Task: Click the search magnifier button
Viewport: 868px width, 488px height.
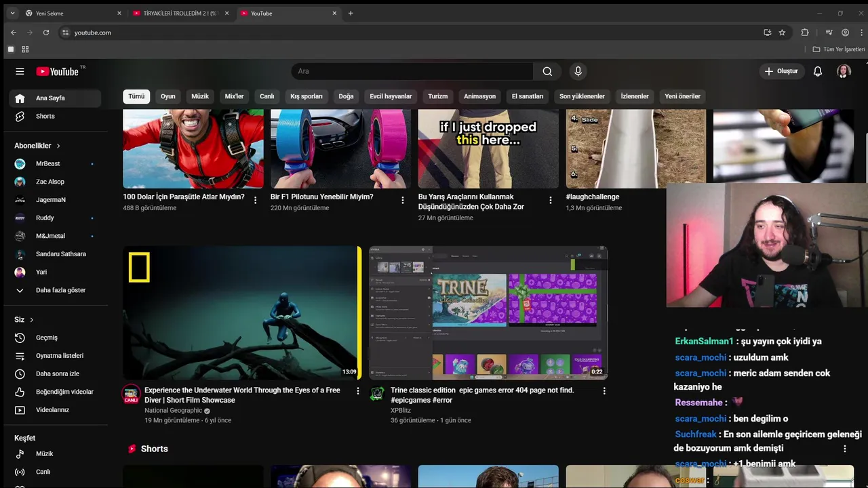Action: 547,71
